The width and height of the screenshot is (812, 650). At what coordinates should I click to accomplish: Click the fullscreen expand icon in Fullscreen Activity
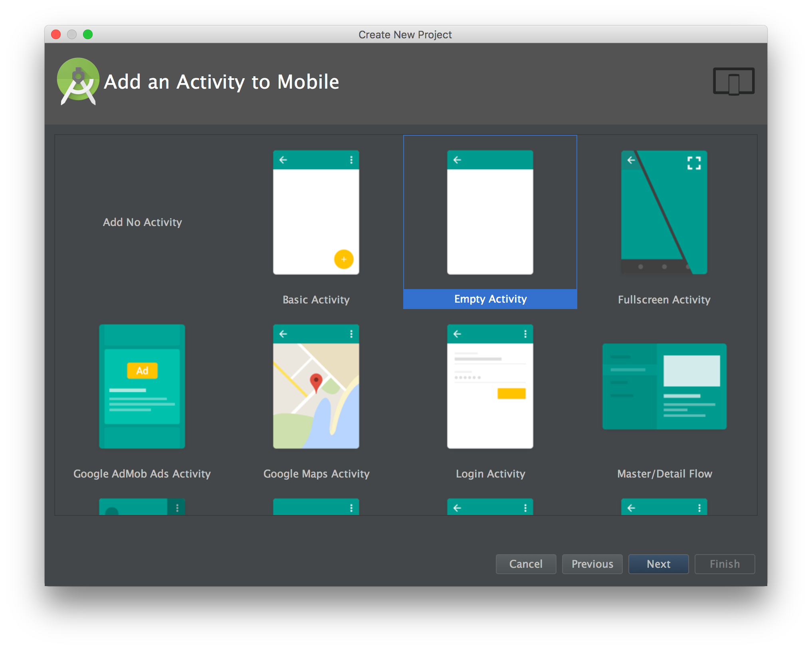click(694, 163)
